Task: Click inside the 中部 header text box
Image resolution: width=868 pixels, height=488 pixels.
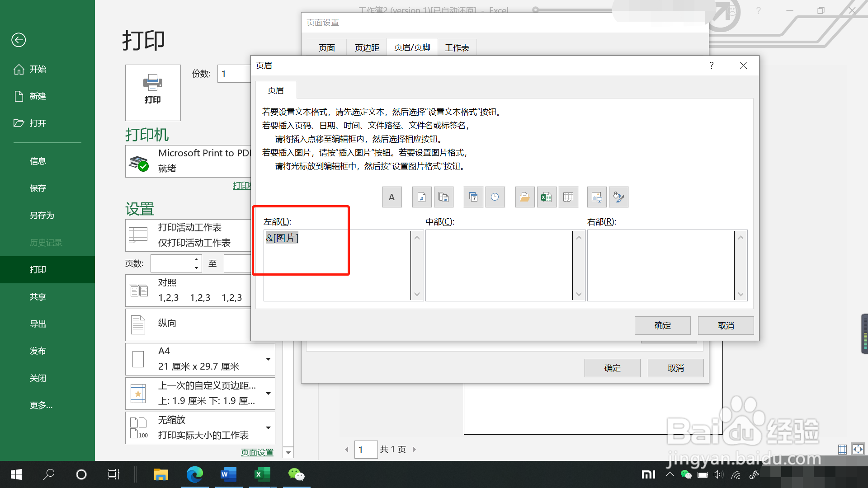Action: pyautogui.click(x=498, y=265)
